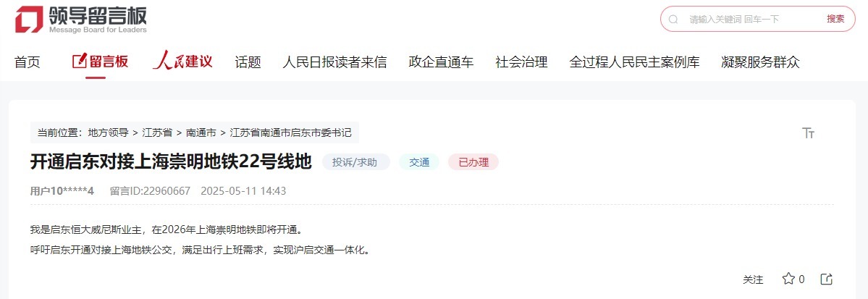Click the 南通市 breadcrumb link
868x299 pixels.
coord(201,133)
